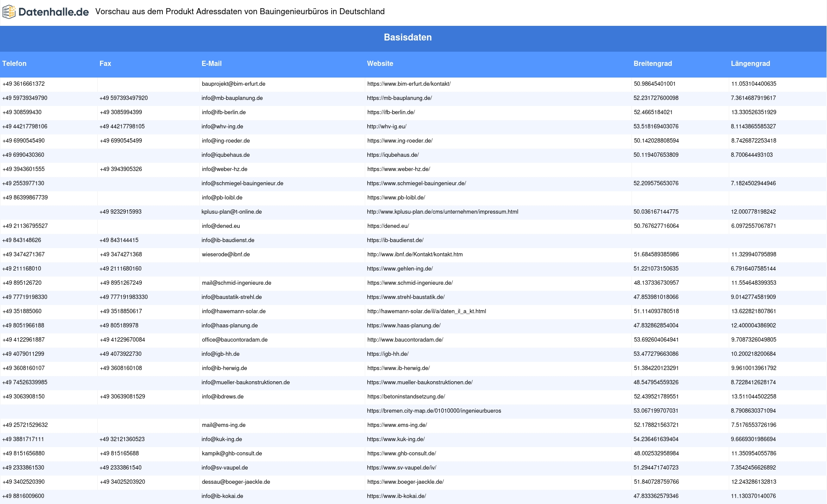Select latitude 52.4665184021
This screenshot has width=827, height=504.
(653, 112)
